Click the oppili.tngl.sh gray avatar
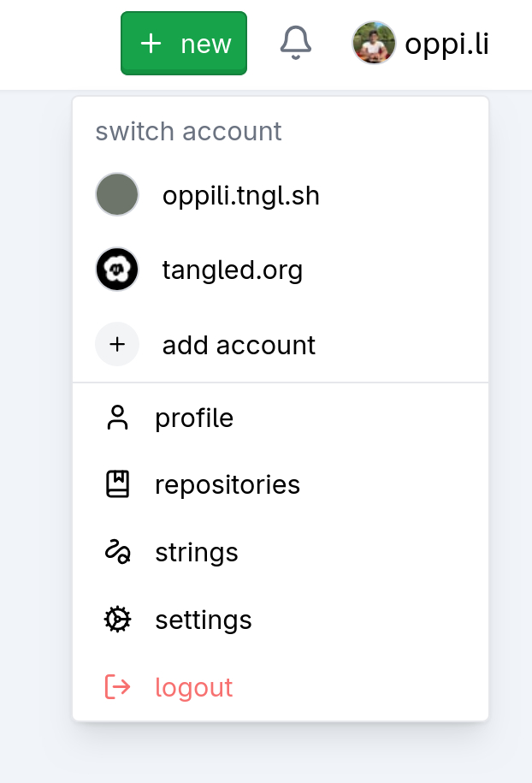532x783 pixels. pyautogui.click(x=117, y=194)
